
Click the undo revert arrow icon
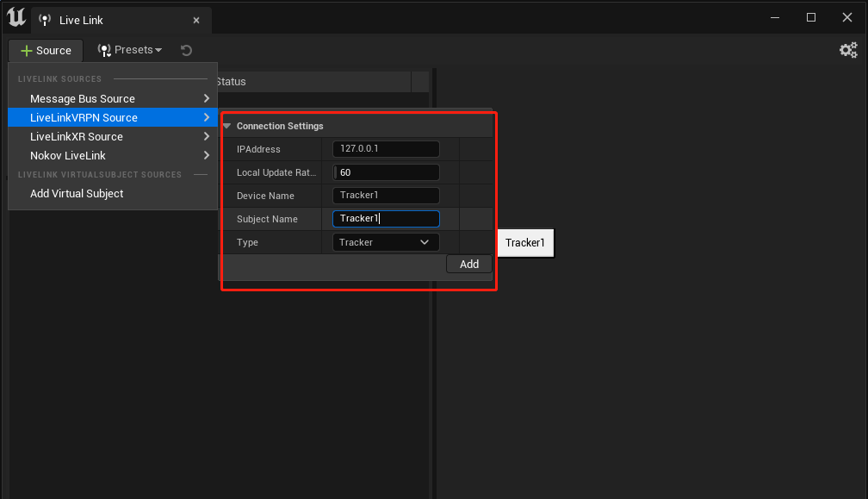187,50
